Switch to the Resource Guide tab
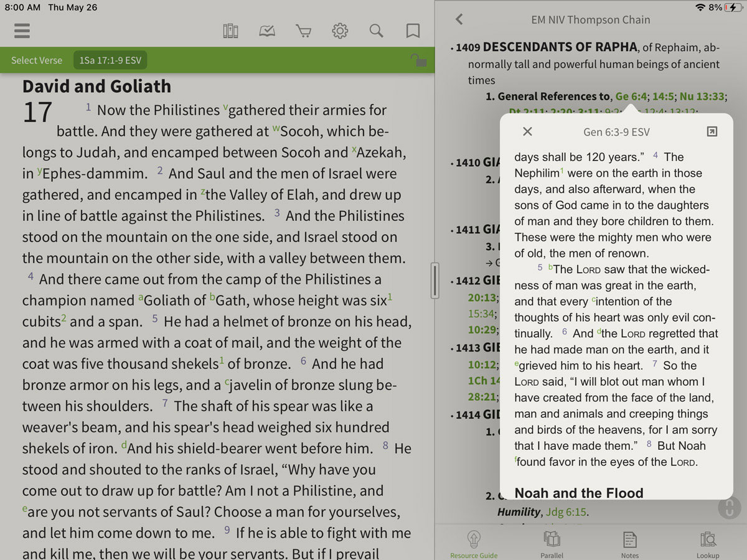747x560 pixels. click(474, 544)
